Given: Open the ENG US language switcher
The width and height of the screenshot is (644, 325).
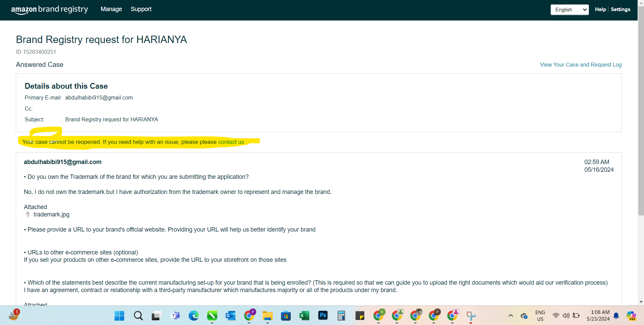Looking at the screenshot, I should (x=540, y=316).
